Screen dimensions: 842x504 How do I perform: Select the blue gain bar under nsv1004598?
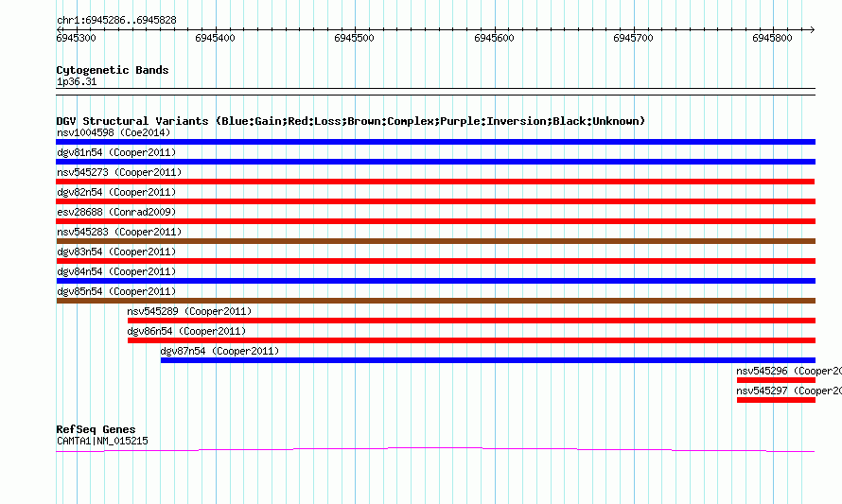[x=435, y=142]
